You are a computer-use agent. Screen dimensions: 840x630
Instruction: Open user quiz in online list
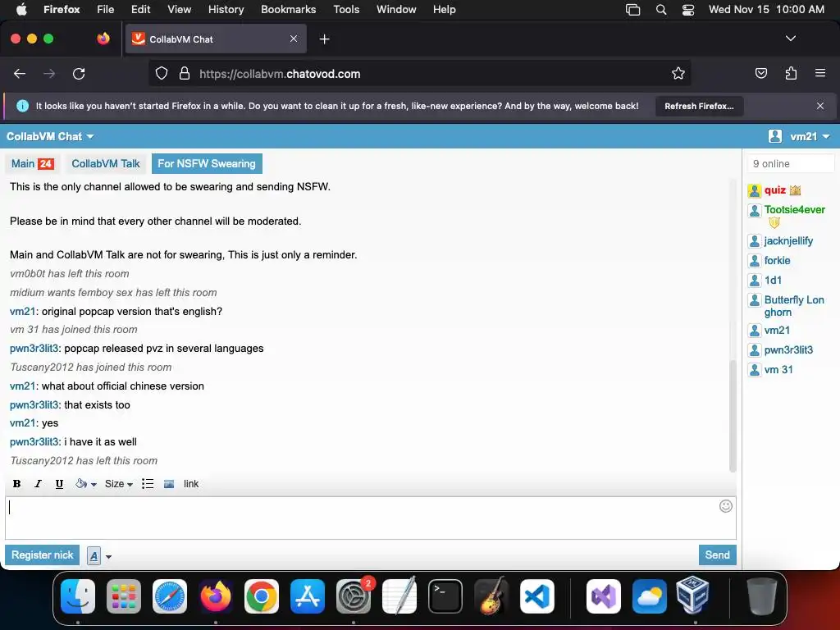click(774, 190)
